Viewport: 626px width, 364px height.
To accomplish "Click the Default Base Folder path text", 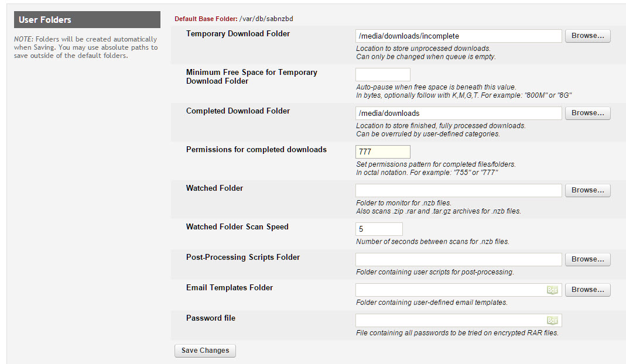I will pyautogui.click(x=266, y=19).
